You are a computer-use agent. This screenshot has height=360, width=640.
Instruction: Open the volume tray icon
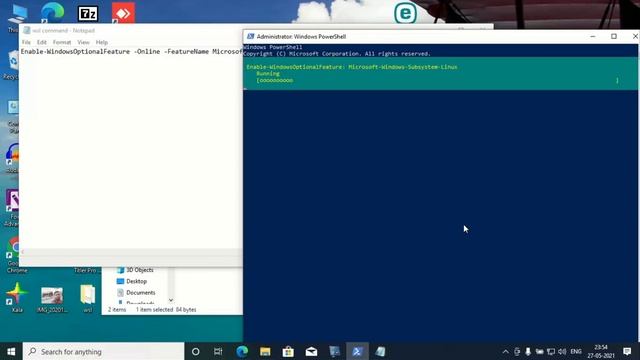[562, 351]
